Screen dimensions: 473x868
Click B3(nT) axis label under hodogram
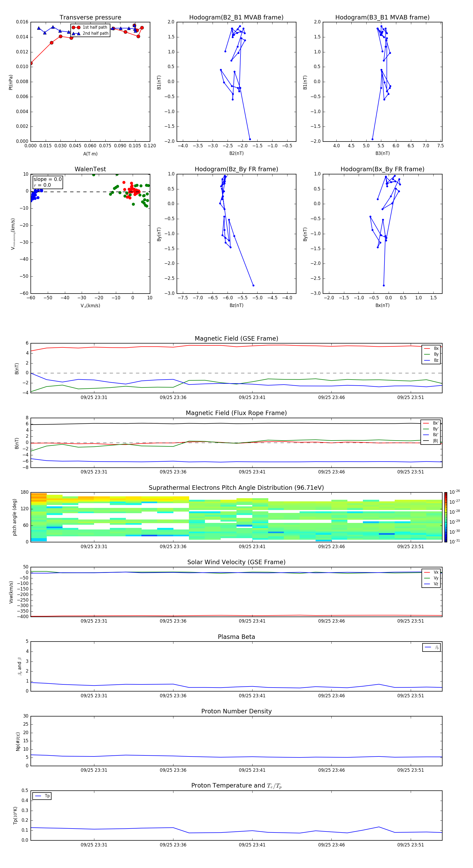382,153
